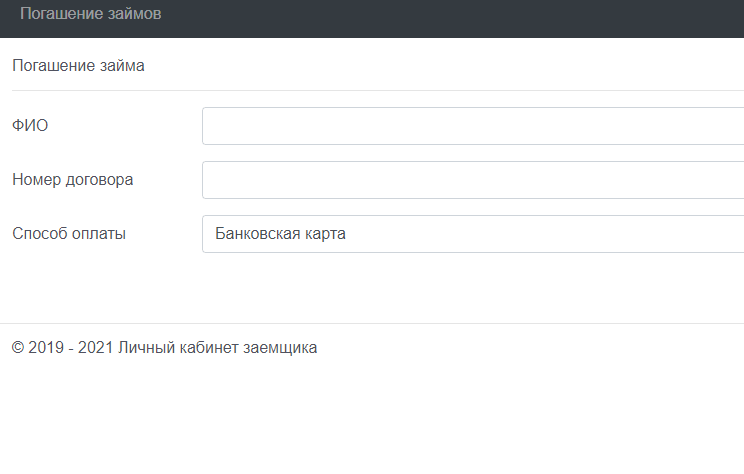The image size is (744, 474).
Task: Click the Номер договора label
Action: (x=73, y=180)
